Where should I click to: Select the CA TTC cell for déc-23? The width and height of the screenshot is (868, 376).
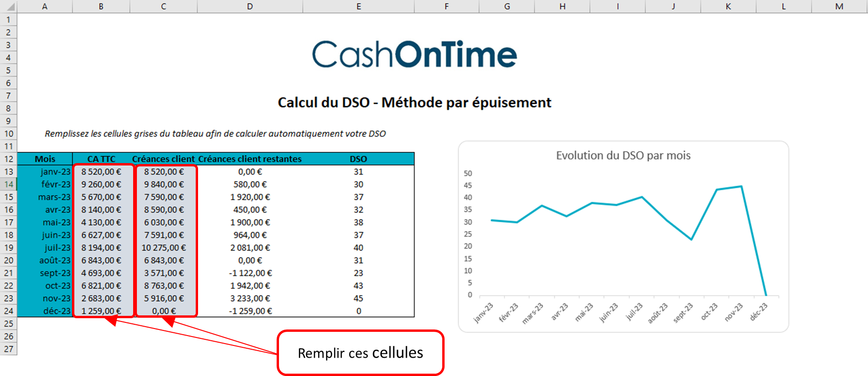[x=101, y=311]
